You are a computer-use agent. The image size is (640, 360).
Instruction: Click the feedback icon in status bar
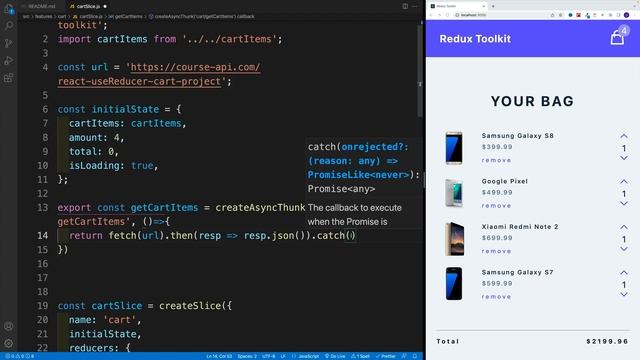pos(404,356)
